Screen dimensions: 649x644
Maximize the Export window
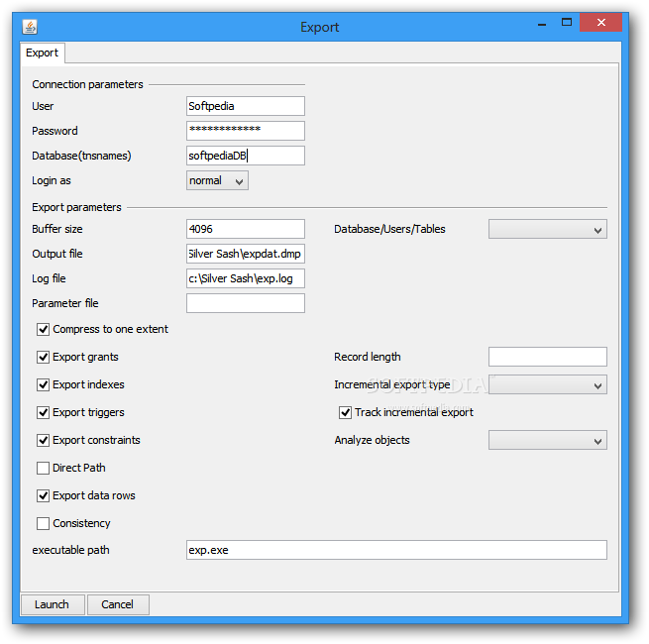(567, 23)
